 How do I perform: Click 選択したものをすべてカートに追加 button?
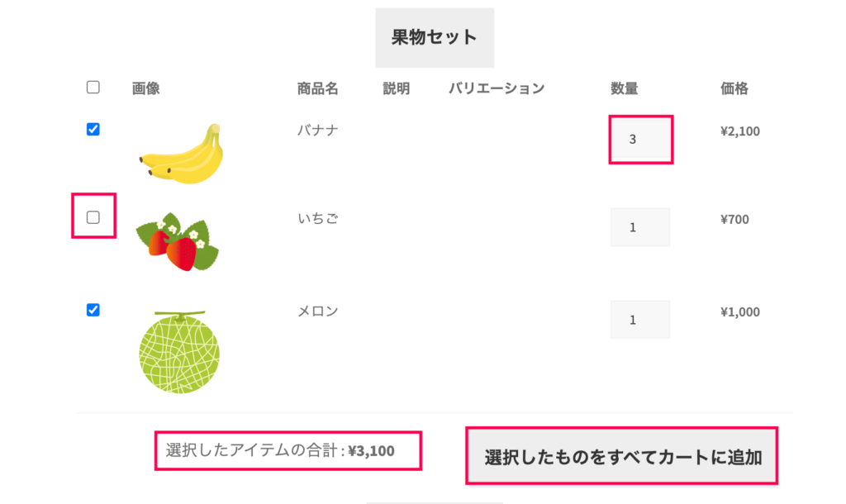point(622,457)
